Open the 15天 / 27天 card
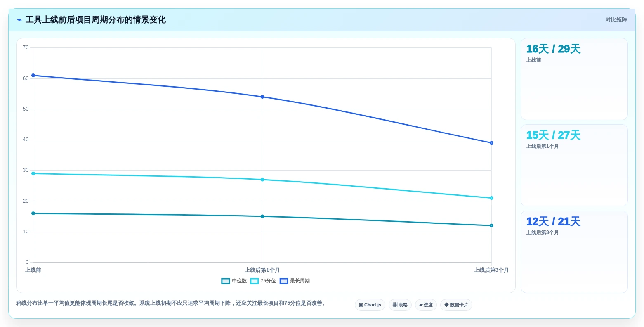The height and width of the screenshot is (327, 644). 574,166
